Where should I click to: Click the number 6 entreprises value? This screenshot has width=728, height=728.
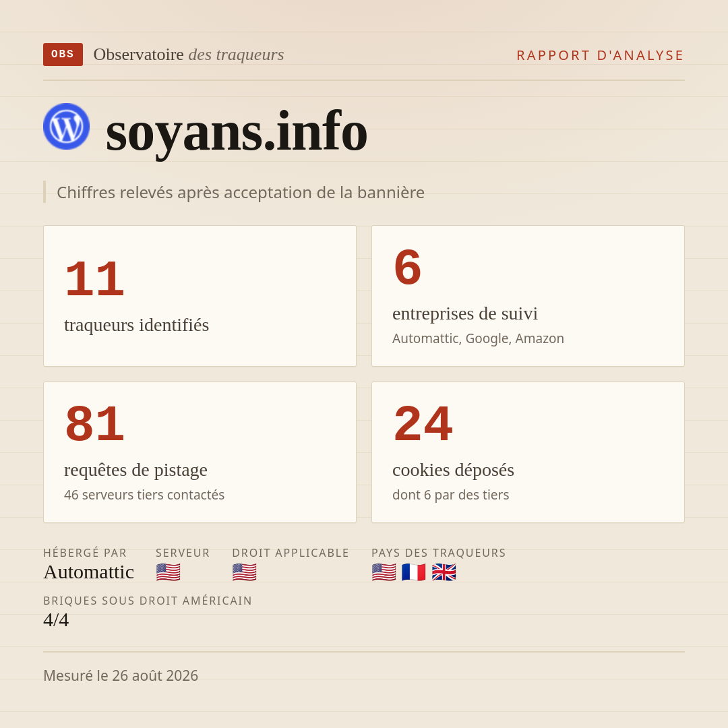click(407, 268)
